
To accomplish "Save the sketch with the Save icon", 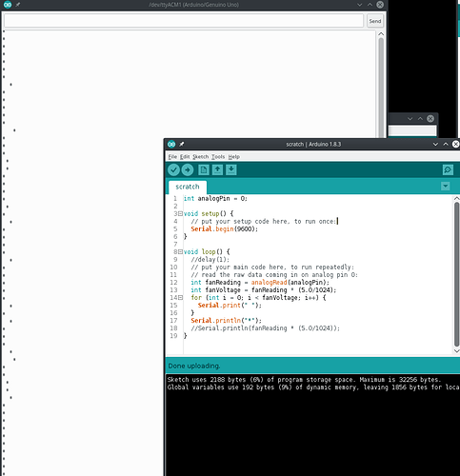I will click(231, 169).
